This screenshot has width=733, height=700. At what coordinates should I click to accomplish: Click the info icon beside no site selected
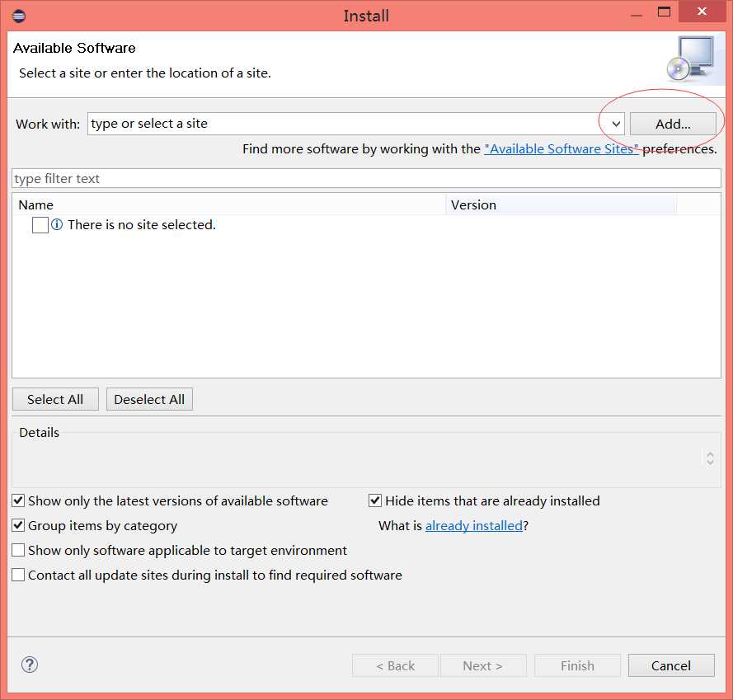(x=57, y=224)
